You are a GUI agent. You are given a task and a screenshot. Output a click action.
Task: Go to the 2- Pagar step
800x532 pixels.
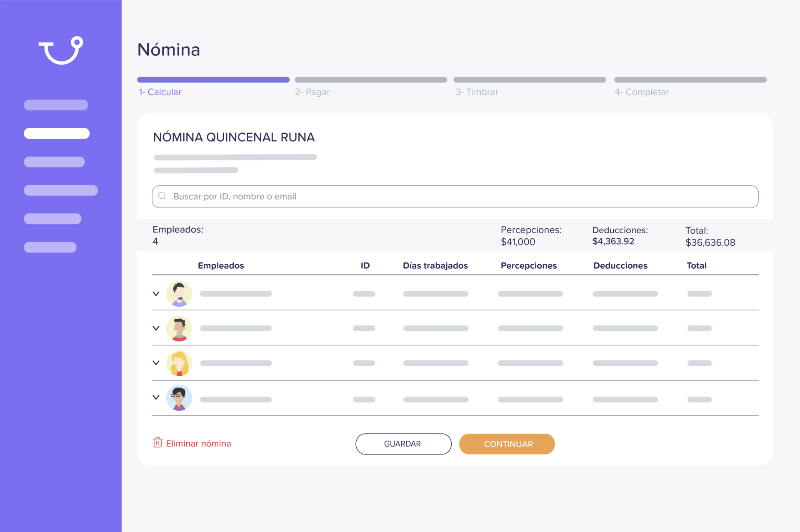point(312,92)
